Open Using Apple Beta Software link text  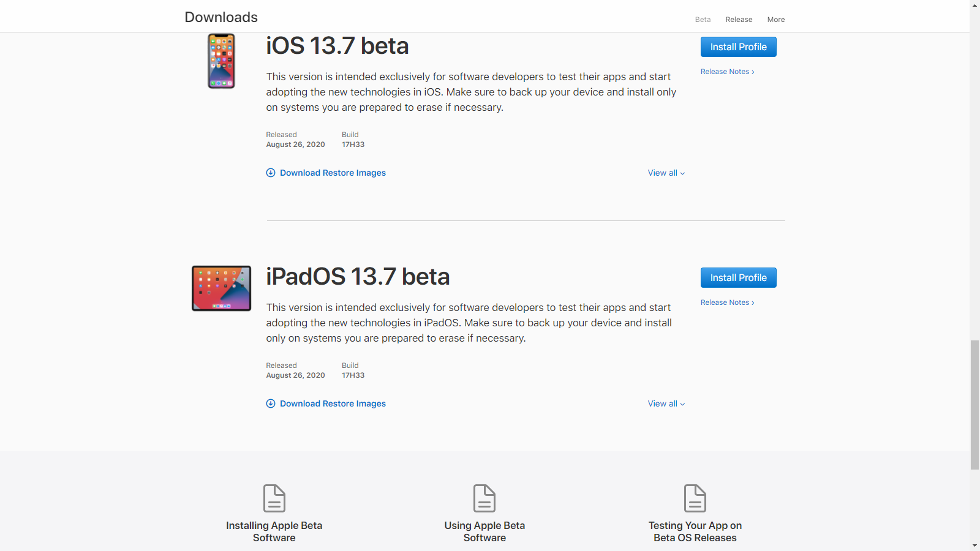[x=484, y=531]
